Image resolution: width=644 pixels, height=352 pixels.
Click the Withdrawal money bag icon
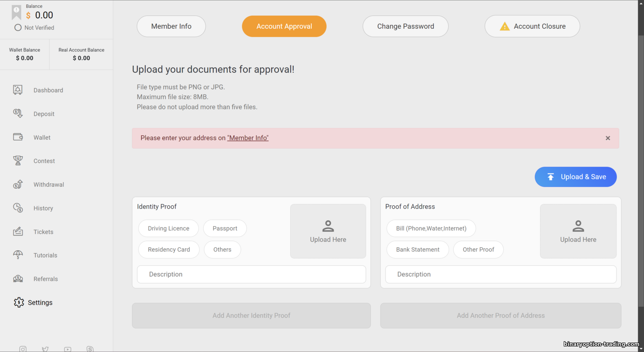click(x=18, y=184)
